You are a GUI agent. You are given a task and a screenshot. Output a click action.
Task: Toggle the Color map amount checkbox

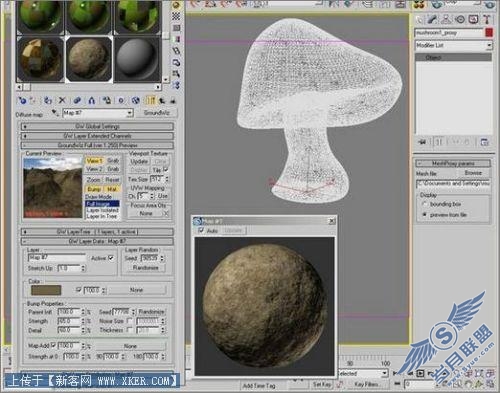click(x=78, y=290)
